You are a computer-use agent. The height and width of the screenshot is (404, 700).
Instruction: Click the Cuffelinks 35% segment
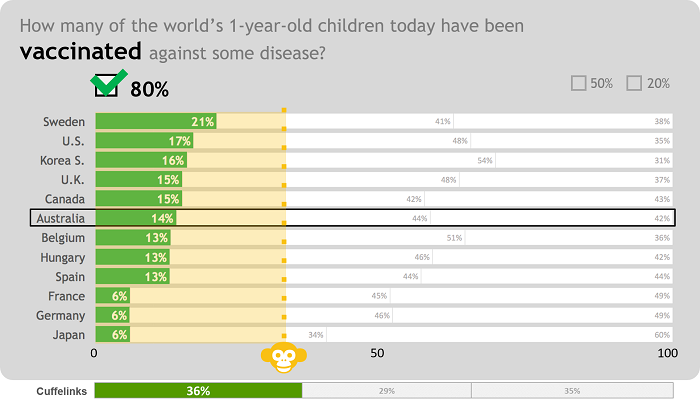coord(572,391)
